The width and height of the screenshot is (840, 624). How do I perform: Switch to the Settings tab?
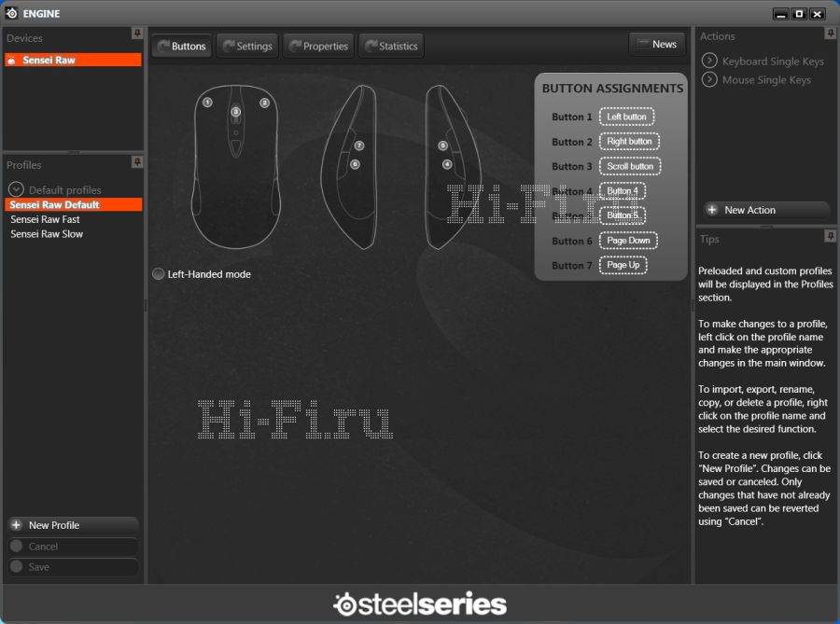[246, 47]
